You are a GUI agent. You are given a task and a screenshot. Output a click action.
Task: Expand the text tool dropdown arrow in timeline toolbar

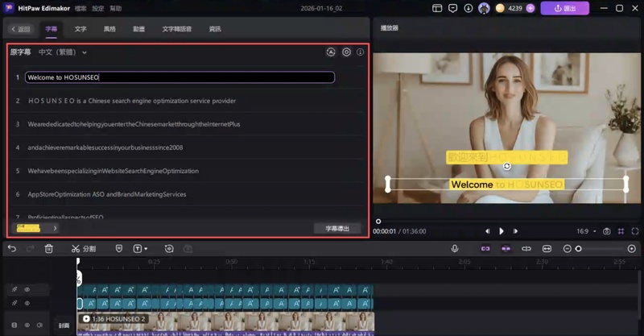(x=146, y=249)
